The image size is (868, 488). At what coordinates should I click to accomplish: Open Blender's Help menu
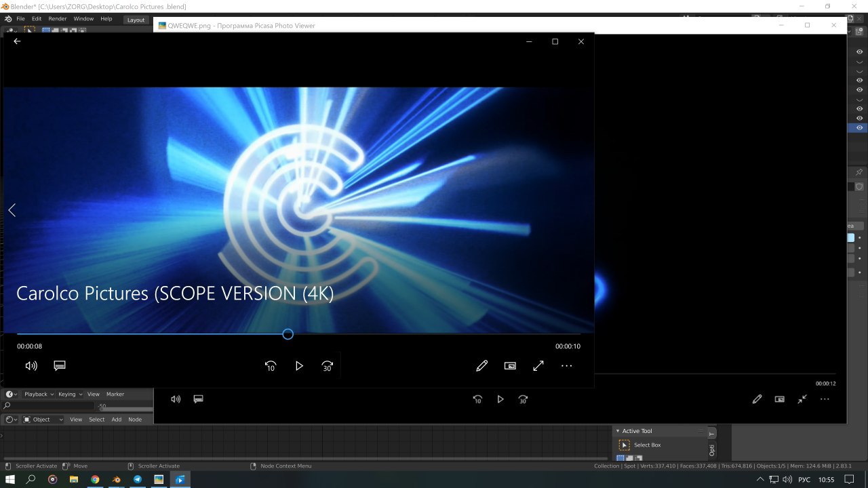(x=106, y=19)
